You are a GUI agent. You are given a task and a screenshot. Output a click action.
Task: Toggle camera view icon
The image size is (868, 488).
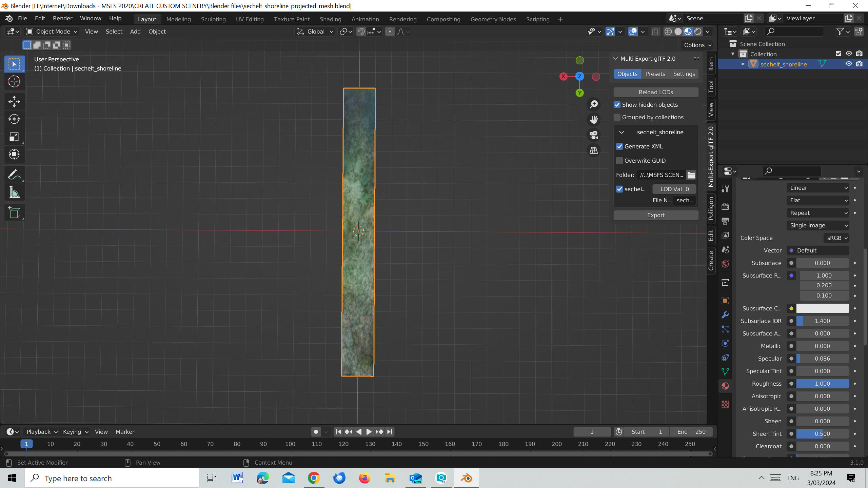(594, 135)
